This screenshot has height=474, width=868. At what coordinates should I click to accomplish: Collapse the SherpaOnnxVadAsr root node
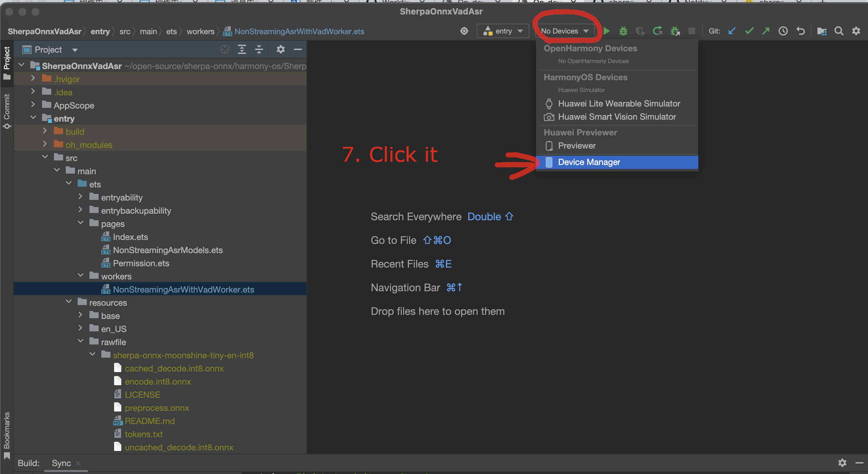tap(22, 64)
